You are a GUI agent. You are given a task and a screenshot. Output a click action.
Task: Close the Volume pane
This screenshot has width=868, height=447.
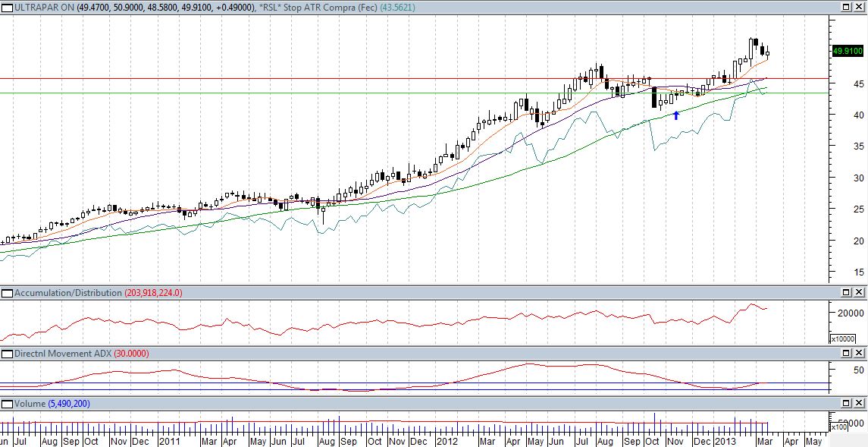click(859, 404)
